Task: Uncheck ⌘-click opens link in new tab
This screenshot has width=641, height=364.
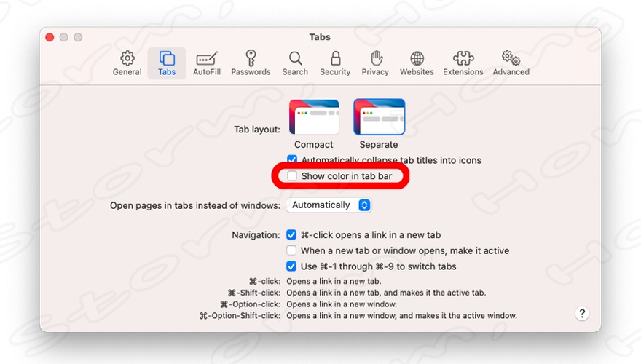Action: tap(291, 235)
